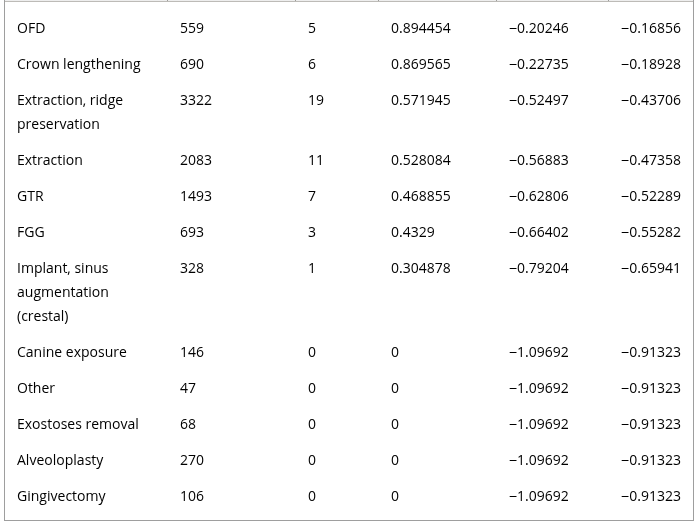Click value 0.4329 in FGG row
Image resolution: width=695 pixels, height=525 pixels.
413,232
